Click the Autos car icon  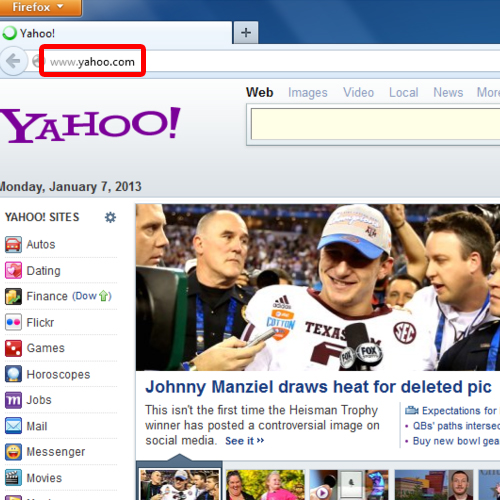pos(13,244)
